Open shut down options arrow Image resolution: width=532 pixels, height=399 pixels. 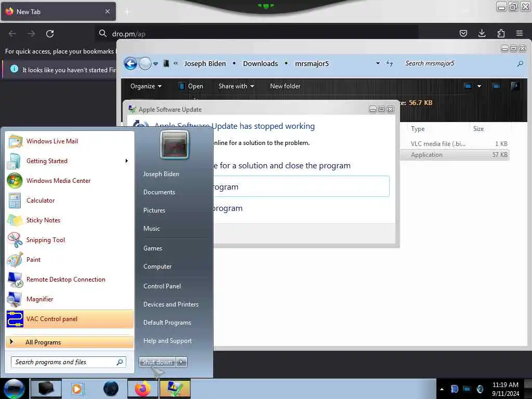(181, 362)
